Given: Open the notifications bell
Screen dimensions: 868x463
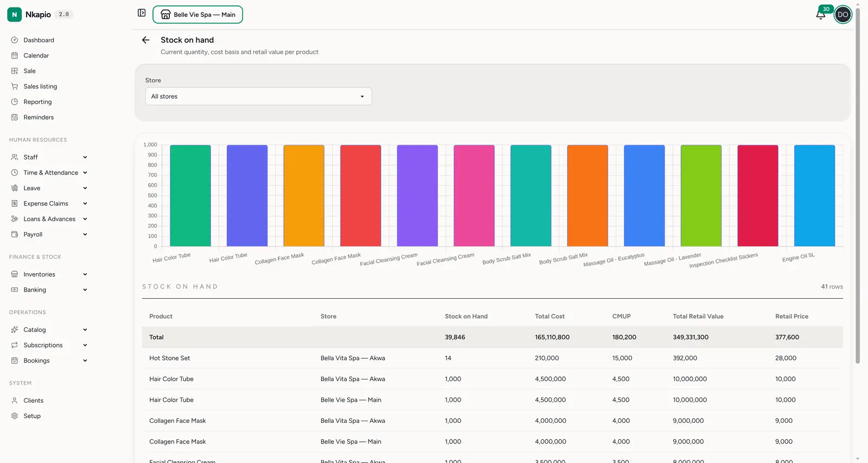Looking at the screenshot, I should tap(821, 15).
